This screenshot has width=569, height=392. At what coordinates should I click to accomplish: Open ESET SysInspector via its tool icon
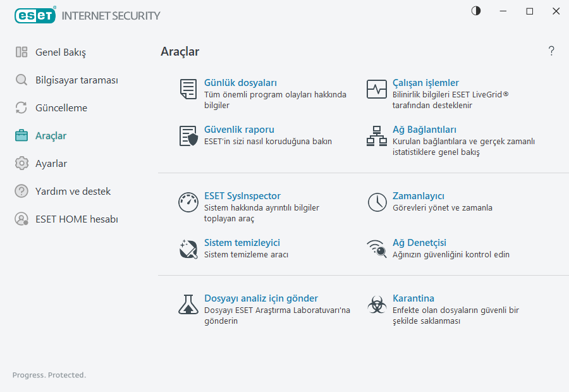(x=188, y=202)
